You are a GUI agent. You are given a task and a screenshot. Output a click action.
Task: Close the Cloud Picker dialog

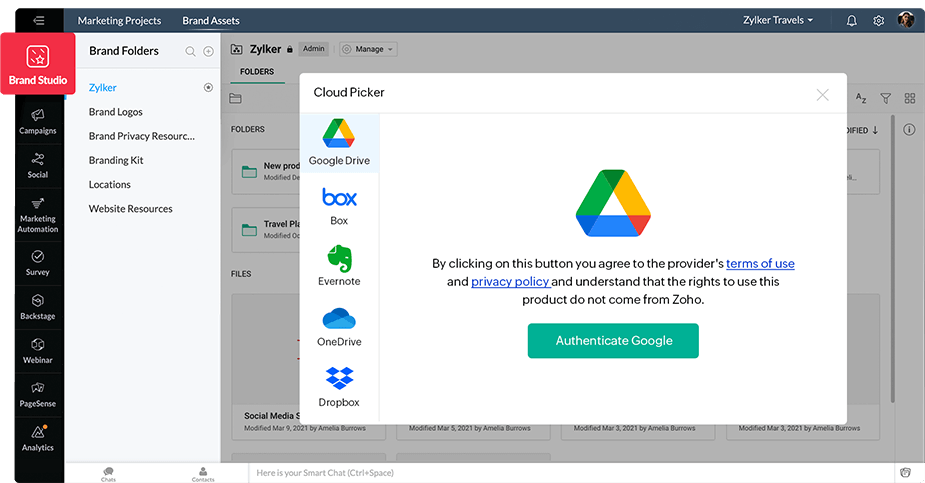(x=822, y=95)
